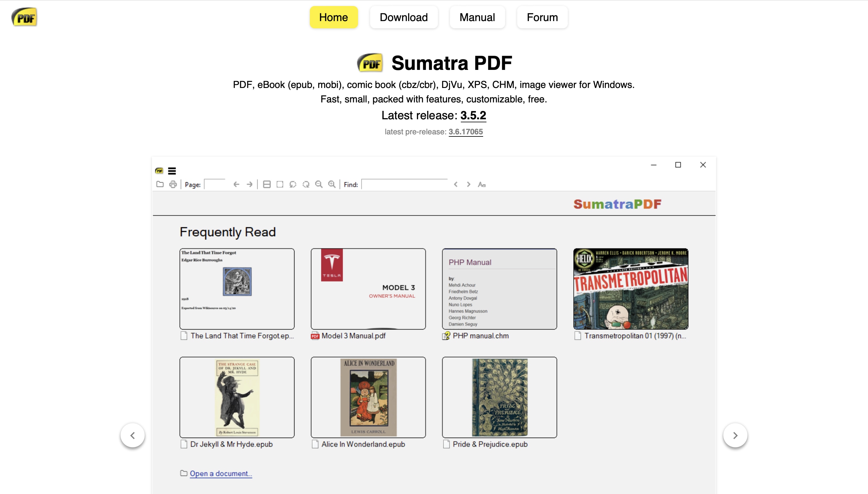Expand next carousel slide with right chevron
This screenshot has width=868, height=494.
pos(735,435)
